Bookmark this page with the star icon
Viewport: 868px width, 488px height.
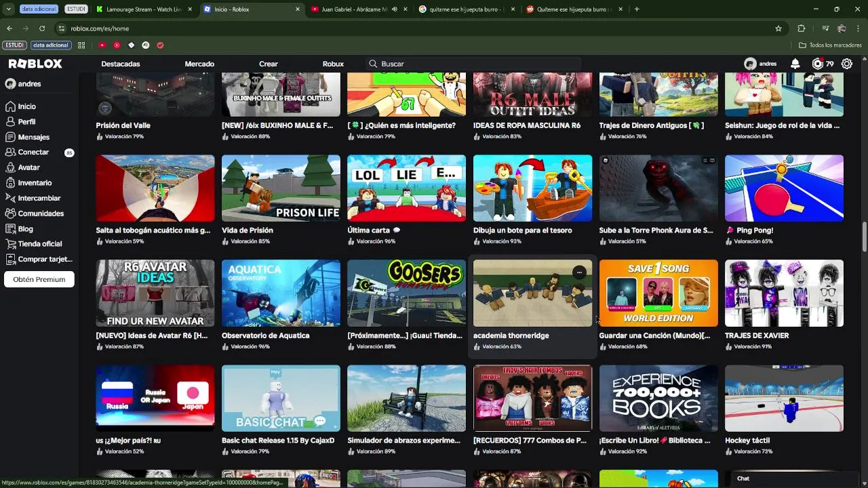[x=778, y=28]
